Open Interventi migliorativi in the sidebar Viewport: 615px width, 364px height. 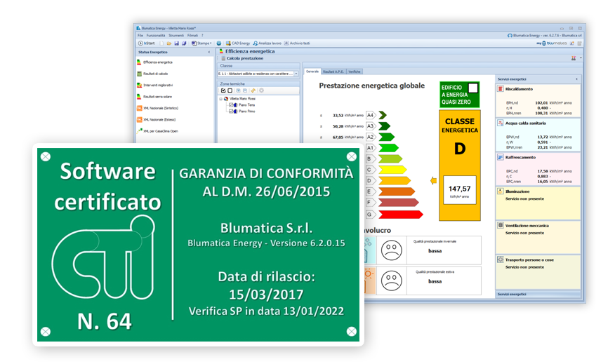(x=154, y=85)
